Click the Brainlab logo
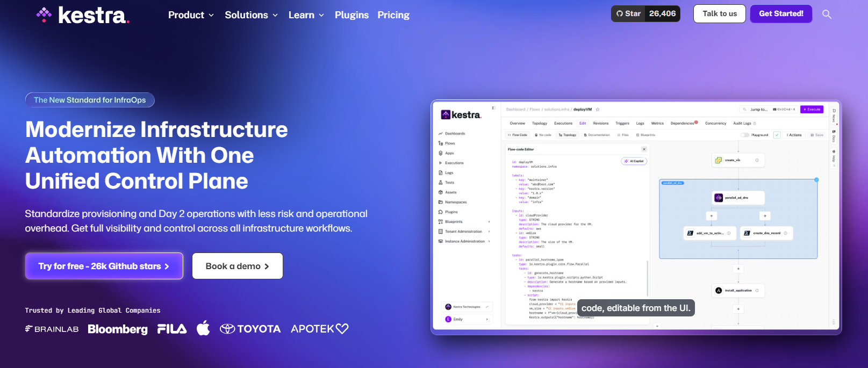 click(52, 329)
